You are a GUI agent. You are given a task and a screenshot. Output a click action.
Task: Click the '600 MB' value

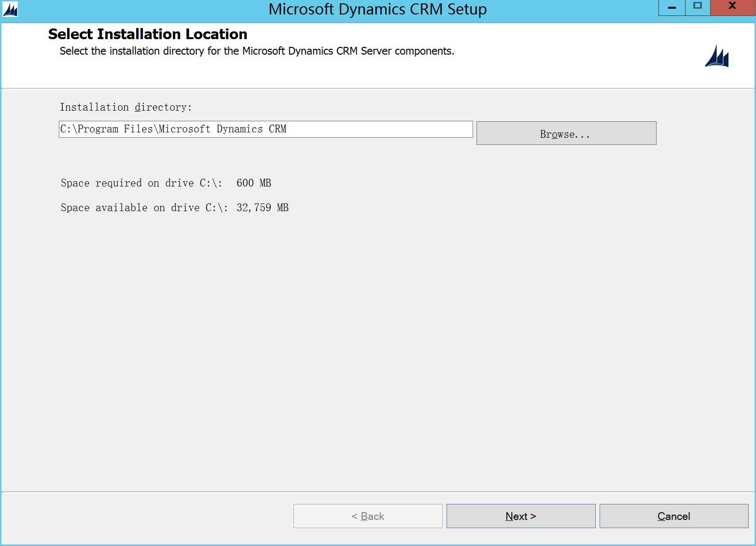254,183
